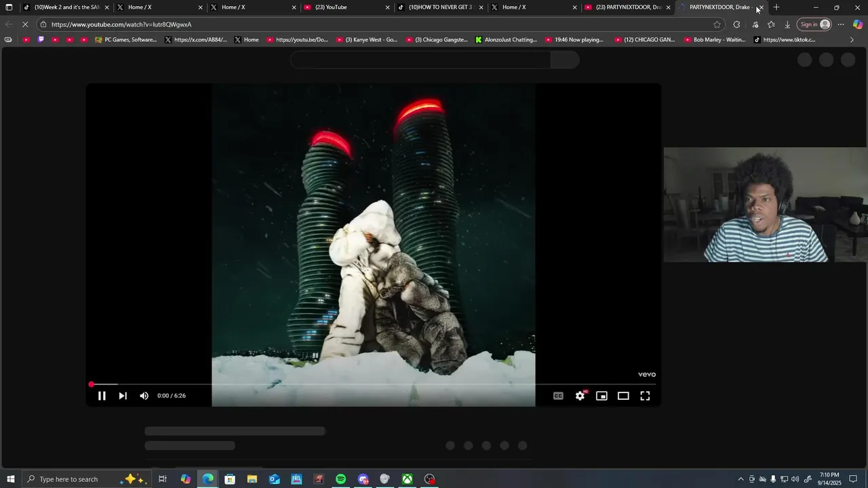View site information lock icon
Image resolution: width=868 pixels, height=488 pixels.
[x=43, y=24]
